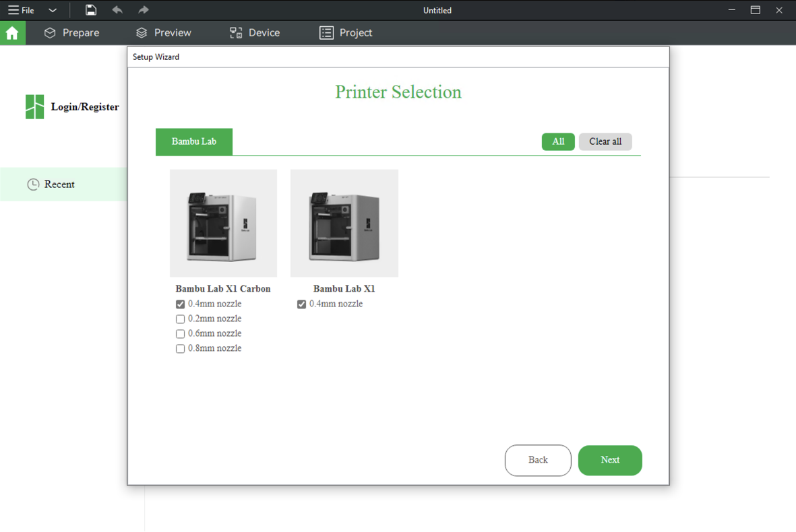Image resolution: width=796 pixels, height=532 pixels.
Task: Expand the dropdown arrow next to File
Action: [x=53, y=10]
